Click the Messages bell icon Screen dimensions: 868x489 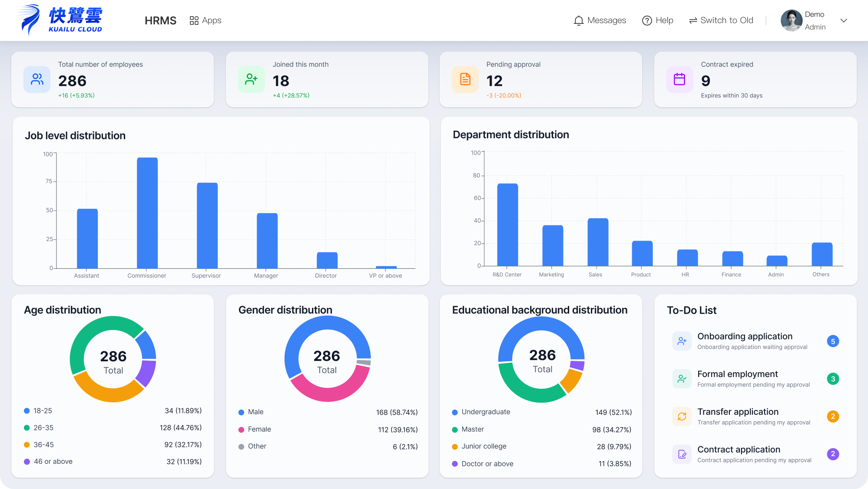pyautogui.click(x=578, y=20)
